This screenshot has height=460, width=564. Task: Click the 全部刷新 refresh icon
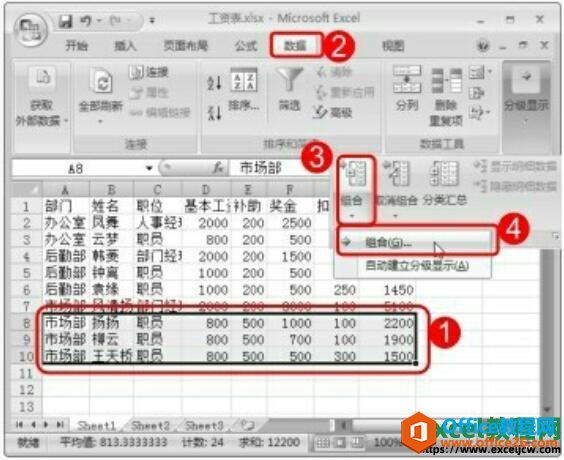(101, 81)
